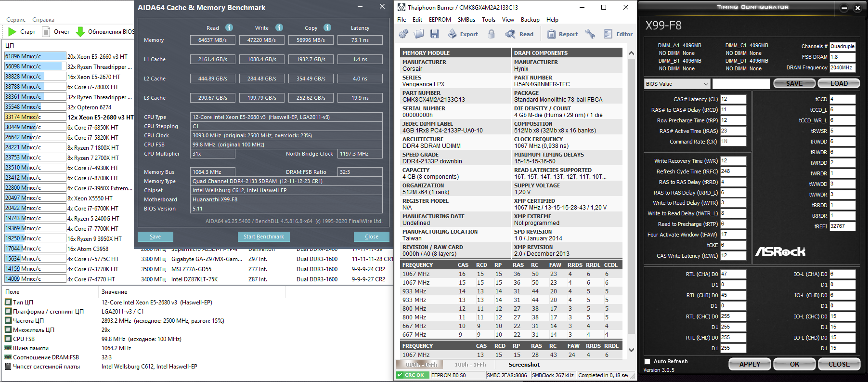This screenshot has height=382, width=868.
Task: Click the scroll down arrow in Thaiphoon Burner
Action: click(x=632, y=350)
